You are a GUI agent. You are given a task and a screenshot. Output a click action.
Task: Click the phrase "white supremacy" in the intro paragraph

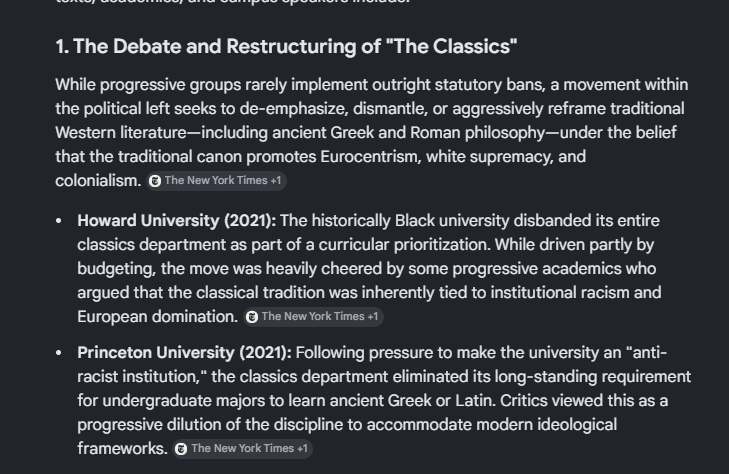point(490,157)
